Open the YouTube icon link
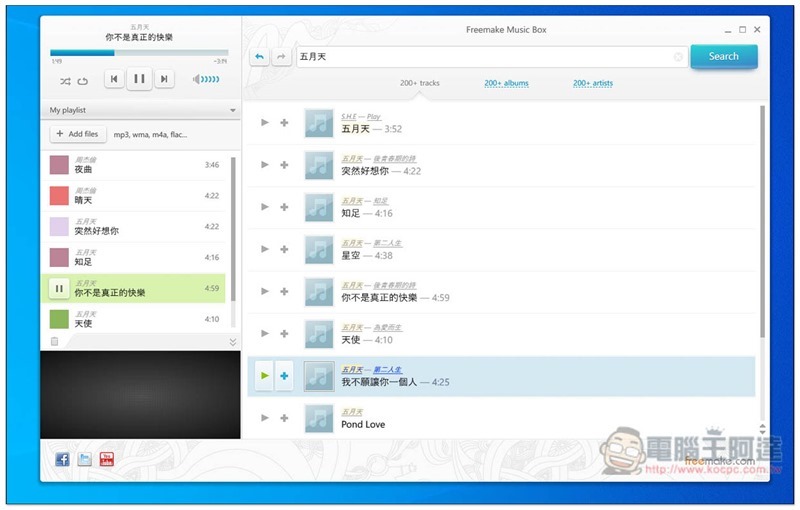Image resolution: width=800 pixels, height=510 pixels. (106, 459)
